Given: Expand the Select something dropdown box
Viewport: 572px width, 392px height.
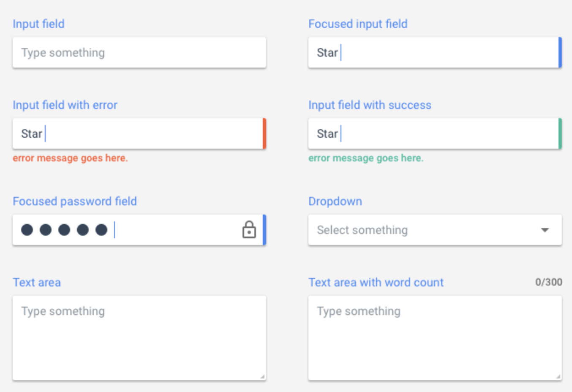Looking at the screenshot, I should [435, 230].
